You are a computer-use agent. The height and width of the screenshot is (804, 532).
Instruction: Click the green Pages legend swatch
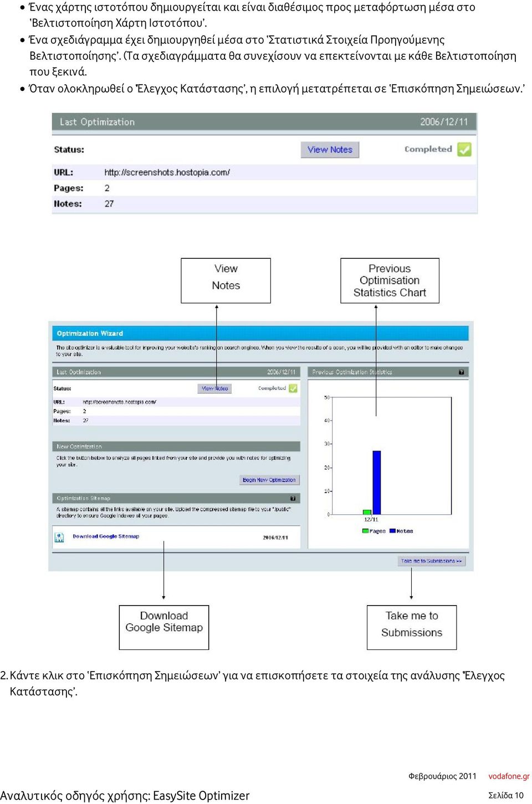pos(365,531)
